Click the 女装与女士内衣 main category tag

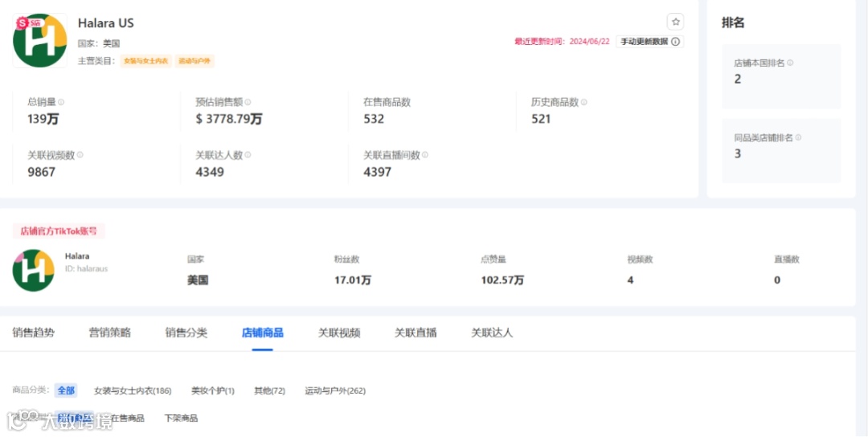pos(146,61)
